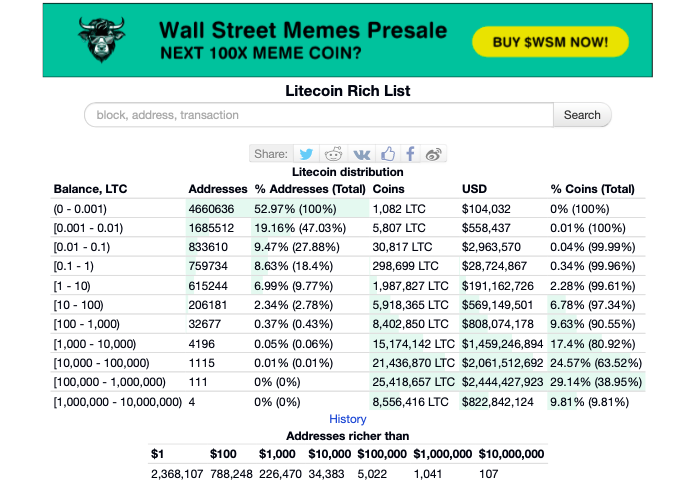Click the thumbs-up like icon
Screen dimensions: 688x491
click(x=388, y=154)
